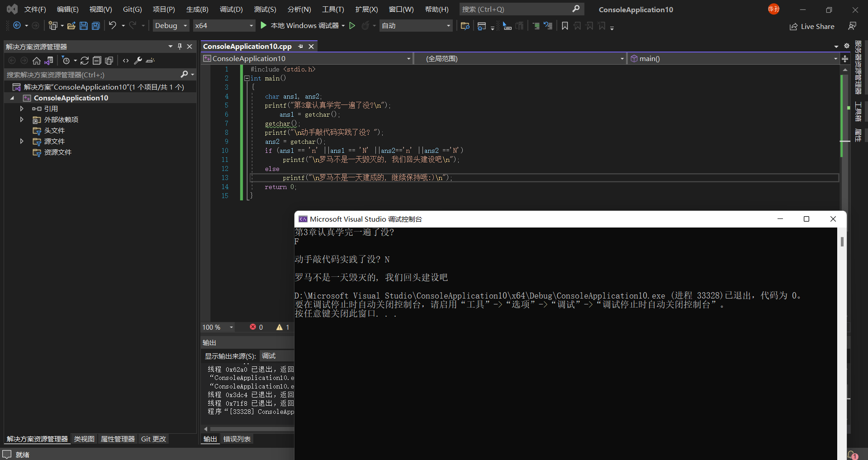Expand the 源文件 folder node
This screenshot has height=460, width=868.
pyautogui.click(x=22, y=141)
